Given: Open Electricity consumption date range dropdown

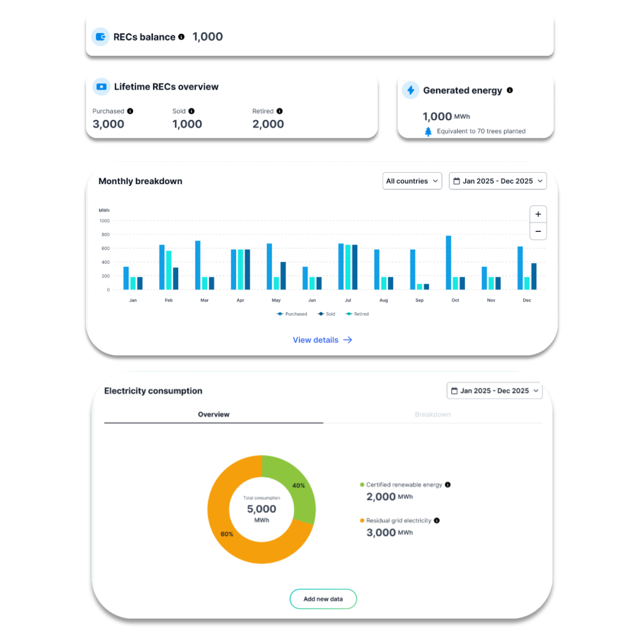Looking at the screenshot, I should click(x=494, y=391).
